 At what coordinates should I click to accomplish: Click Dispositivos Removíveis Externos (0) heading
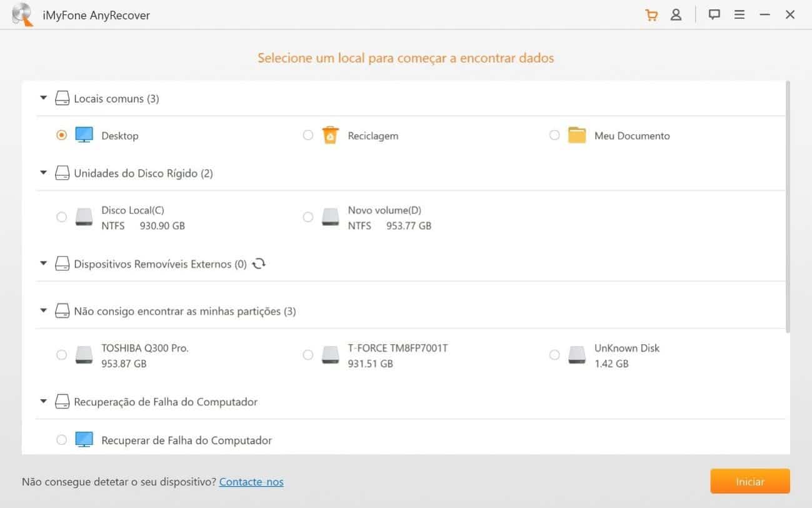tap(160, 264)
